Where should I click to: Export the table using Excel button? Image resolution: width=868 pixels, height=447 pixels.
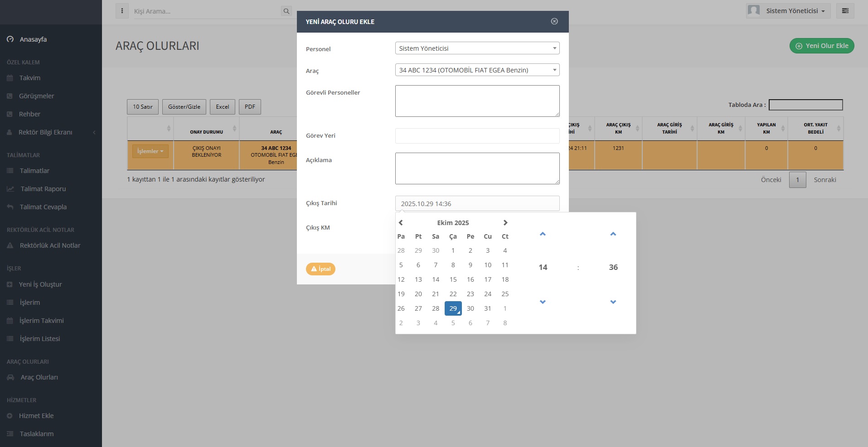click(222, 107)
